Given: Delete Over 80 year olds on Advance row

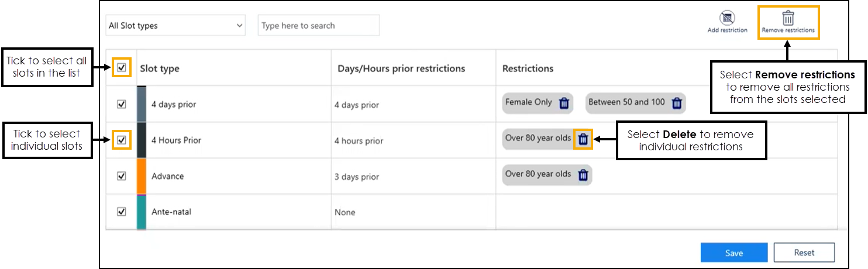Looking at the screenshot, I should pyautogui.click(x=583, y=175).
